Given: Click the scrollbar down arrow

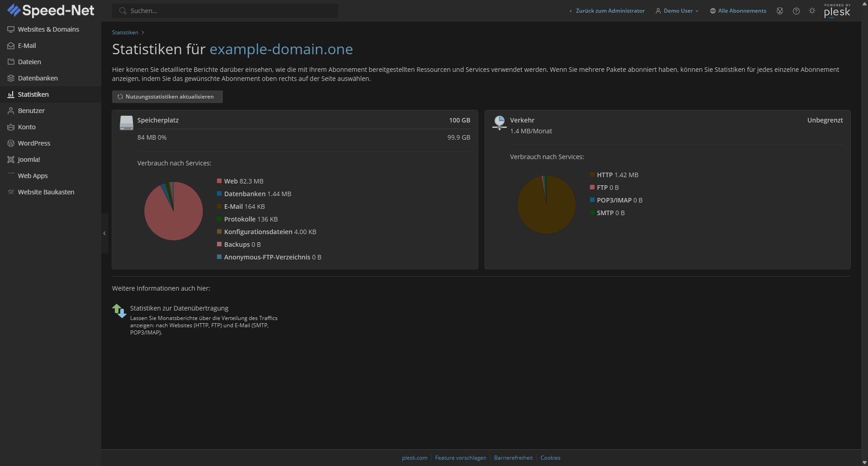Looking at the screenshot, I should click(864, 462).
